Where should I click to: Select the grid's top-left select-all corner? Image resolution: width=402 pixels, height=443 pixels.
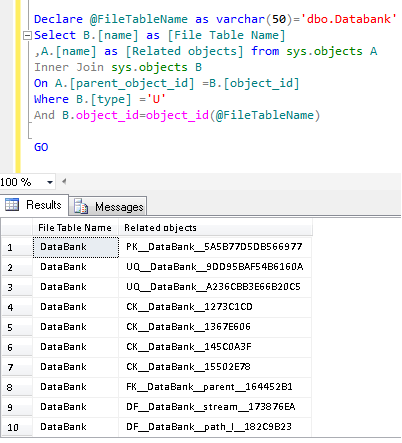[x=17, y=228]
